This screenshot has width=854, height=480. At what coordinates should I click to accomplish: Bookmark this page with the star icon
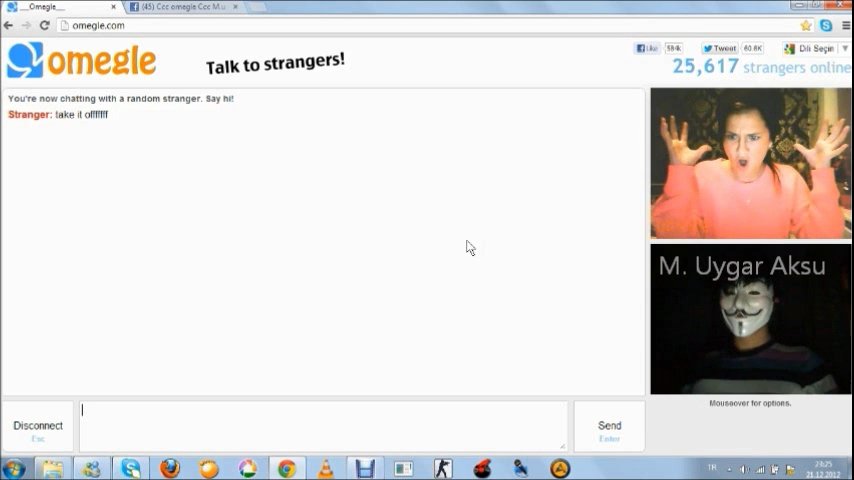[x=806, y=26]
